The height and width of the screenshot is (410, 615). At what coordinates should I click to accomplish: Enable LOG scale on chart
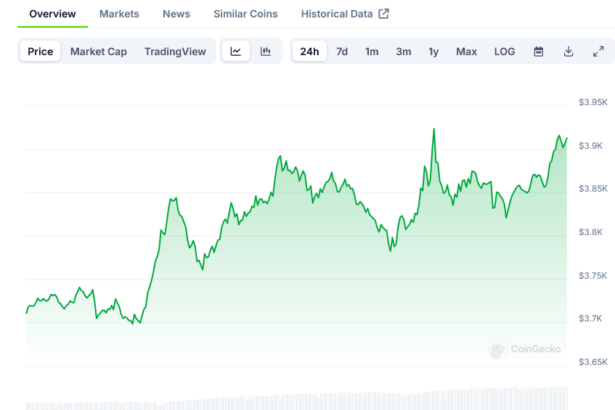tap(504, 51)
